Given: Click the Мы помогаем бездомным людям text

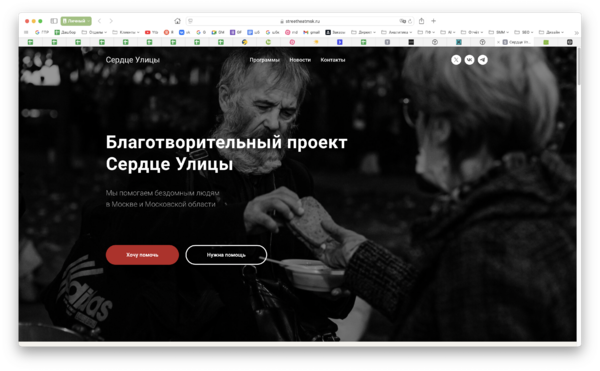Looking at the screenshot, I should [163, 199].
